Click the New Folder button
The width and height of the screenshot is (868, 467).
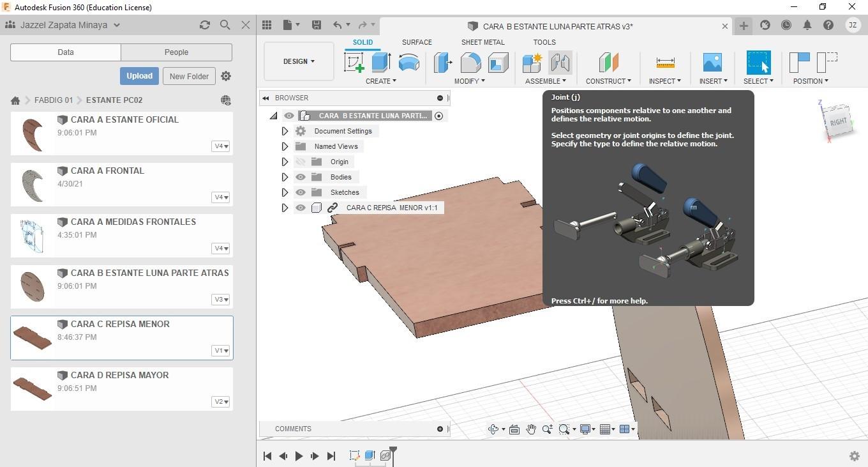tap(189, 76)
